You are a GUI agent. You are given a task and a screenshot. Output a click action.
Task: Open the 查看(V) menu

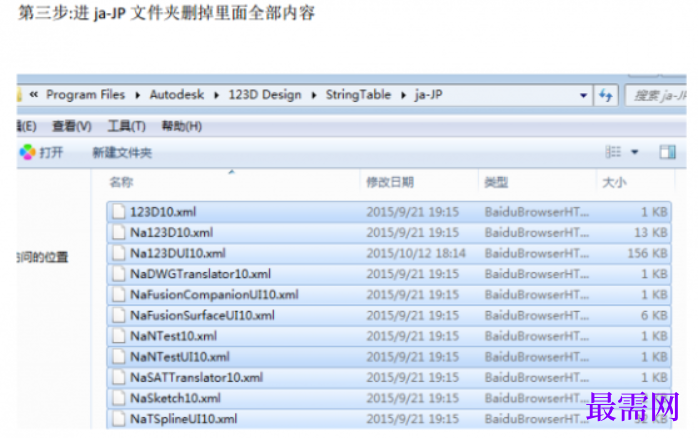pos(72,126)
